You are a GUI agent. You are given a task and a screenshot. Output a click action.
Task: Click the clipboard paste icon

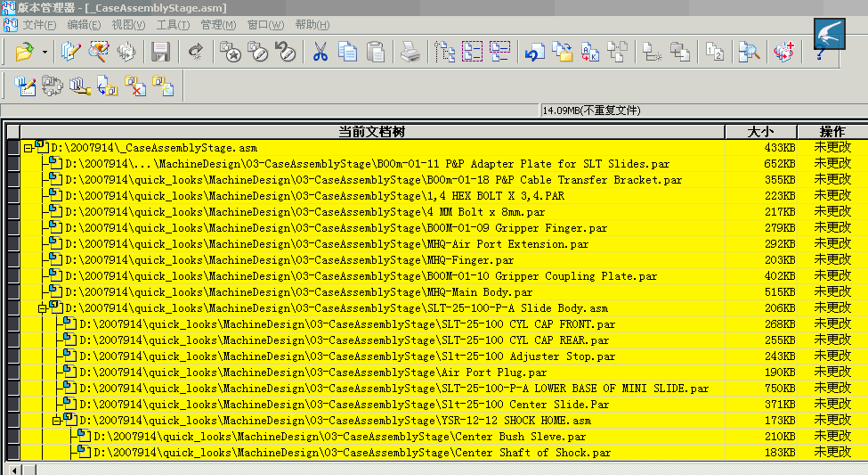pyautogui.click(x=376, y=52)
